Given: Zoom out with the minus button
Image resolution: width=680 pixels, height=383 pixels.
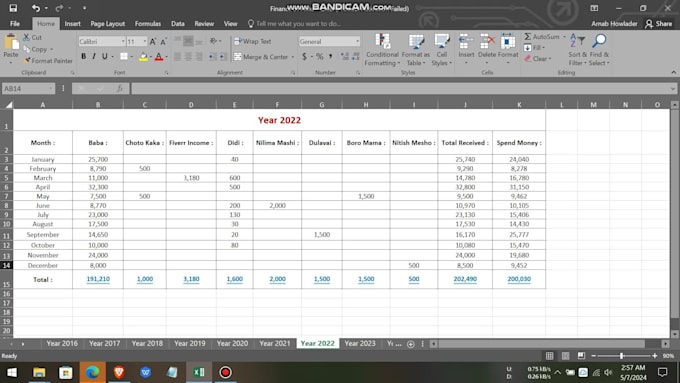Looking at the screenshot, I should click(594, 356).
